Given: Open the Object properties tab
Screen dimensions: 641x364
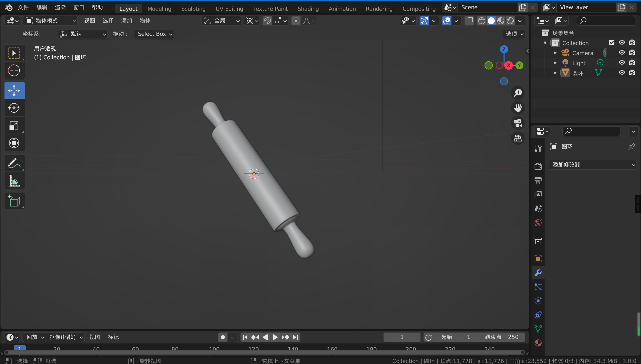Looking at the screenshot, I should [538, 259].
